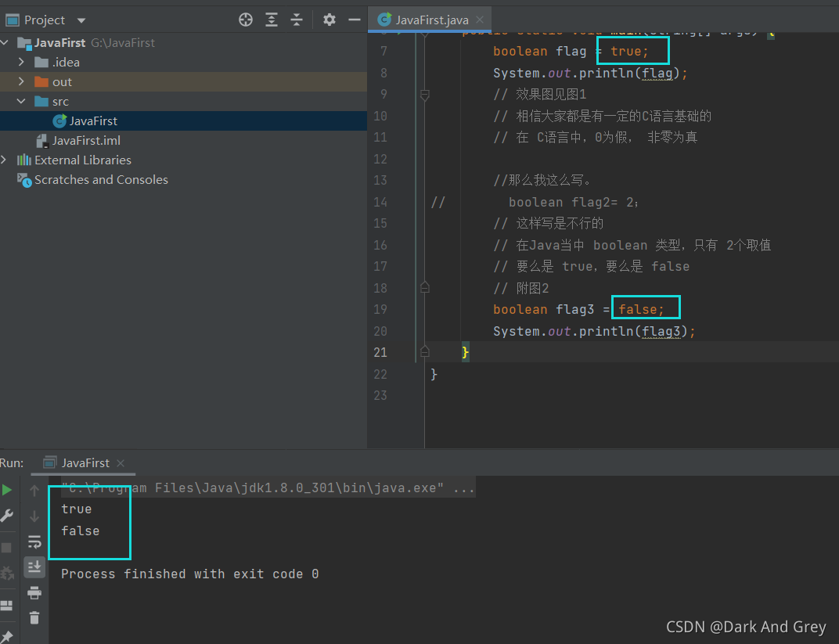Image resolution: width=839 pixels, height=644 pixels.
Task: Click 'false' in console output
Action: click(81, 531)
